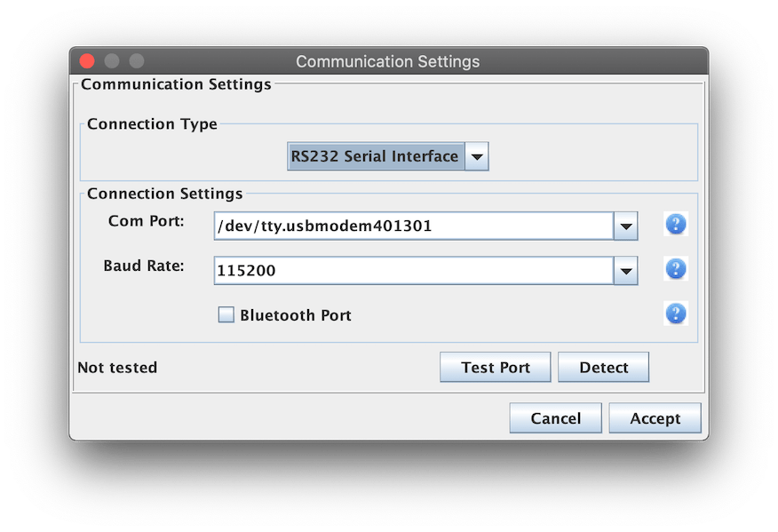Click the Detect button

click(x=603, y=367)
